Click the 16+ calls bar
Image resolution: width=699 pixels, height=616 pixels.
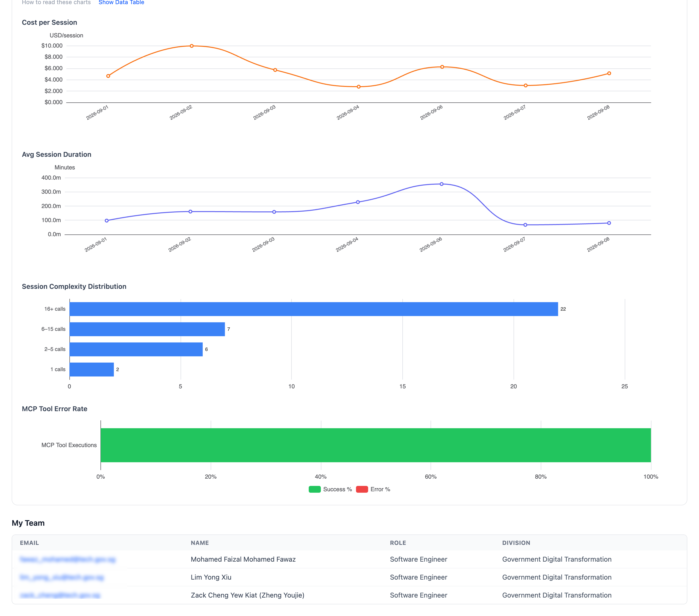[314, 309]
